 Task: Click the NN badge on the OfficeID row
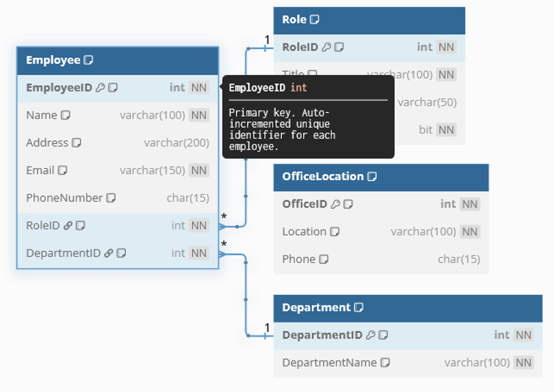pos(470,204)
